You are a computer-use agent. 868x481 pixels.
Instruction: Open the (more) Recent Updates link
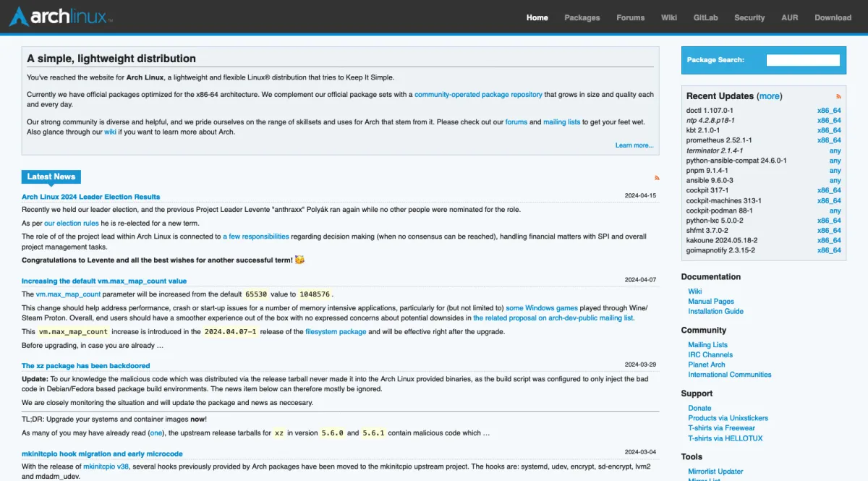(x=770, y=96)
